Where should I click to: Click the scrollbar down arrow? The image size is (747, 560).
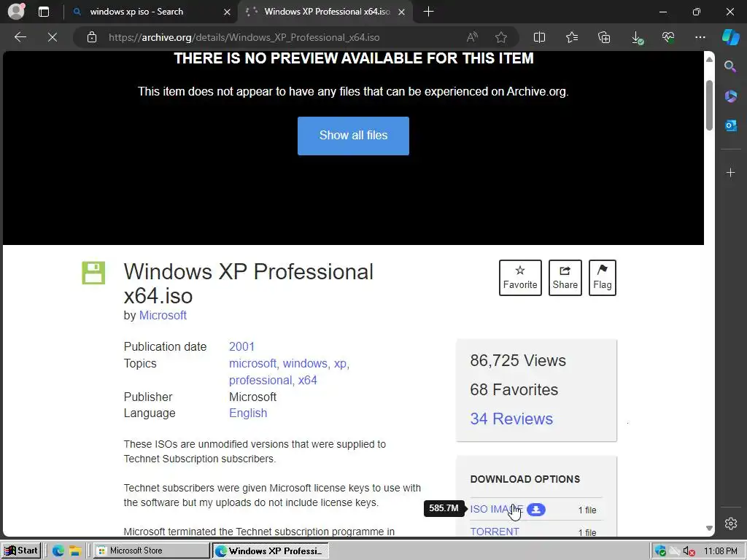709,528
